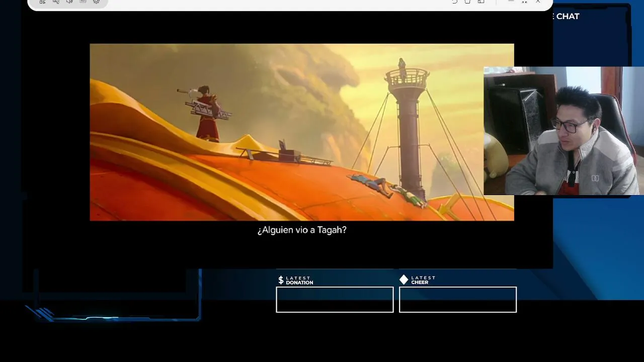644x362 pixels.
Task: Click the diamond icon beside Latest Cheer
Action: coord(404,280)
